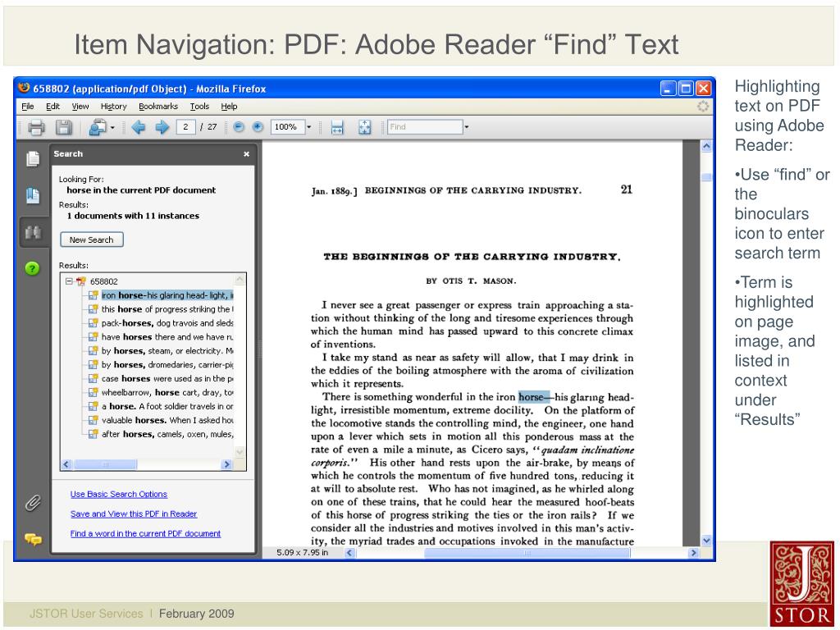
Task: Go to the previous page arrow
Action: [139, 127]
